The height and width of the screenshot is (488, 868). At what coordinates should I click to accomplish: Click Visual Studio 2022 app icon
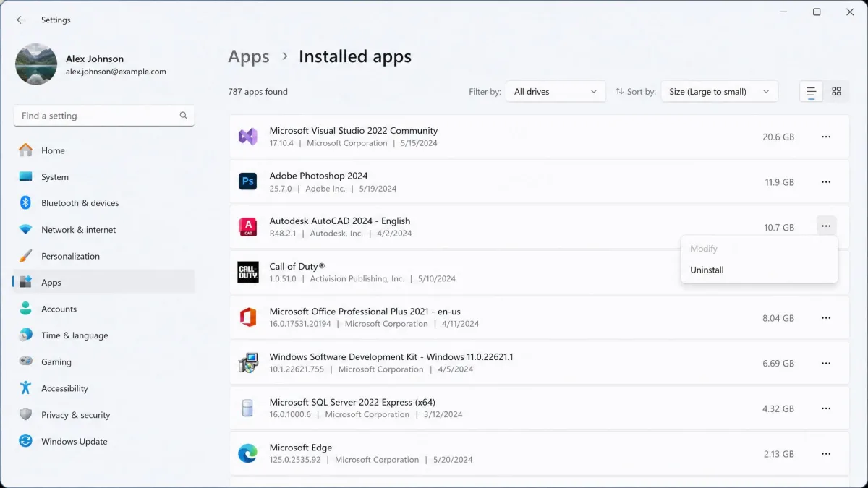coord(248,137)
